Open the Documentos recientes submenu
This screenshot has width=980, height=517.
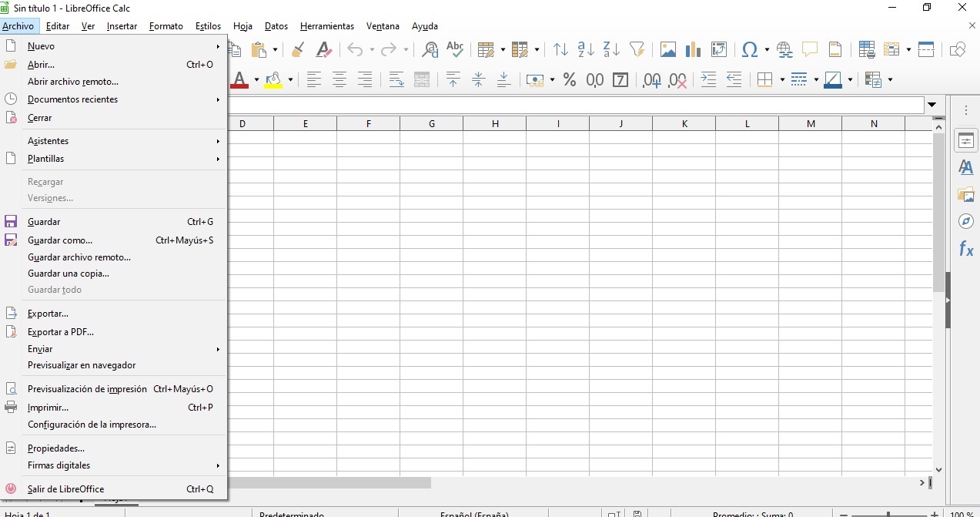point(114,99)
